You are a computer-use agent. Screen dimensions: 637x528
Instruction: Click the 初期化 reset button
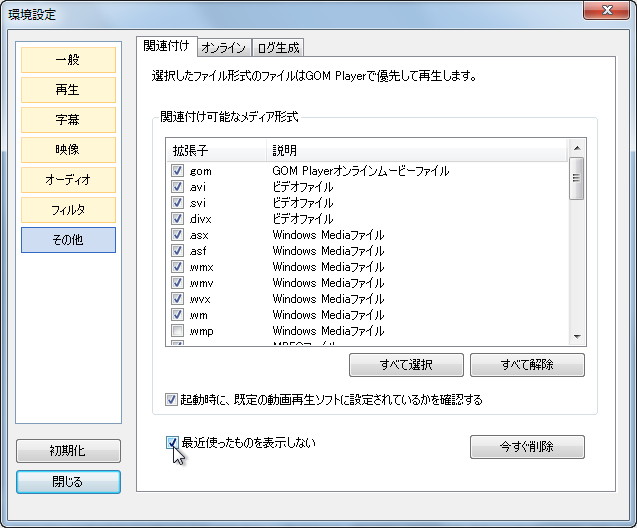(68, 451)
